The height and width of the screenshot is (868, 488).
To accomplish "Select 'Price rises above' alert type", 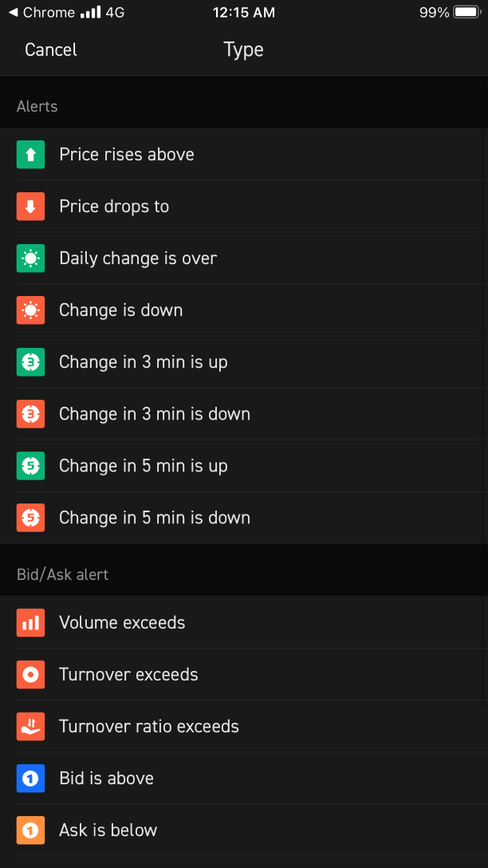I will point(244,155).
